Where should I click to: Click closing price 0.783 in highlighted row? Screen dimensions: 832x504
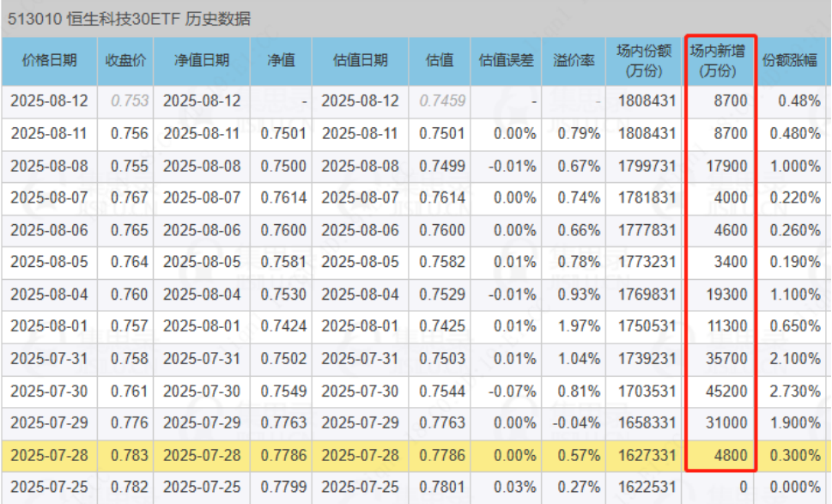tap(130, 456)
